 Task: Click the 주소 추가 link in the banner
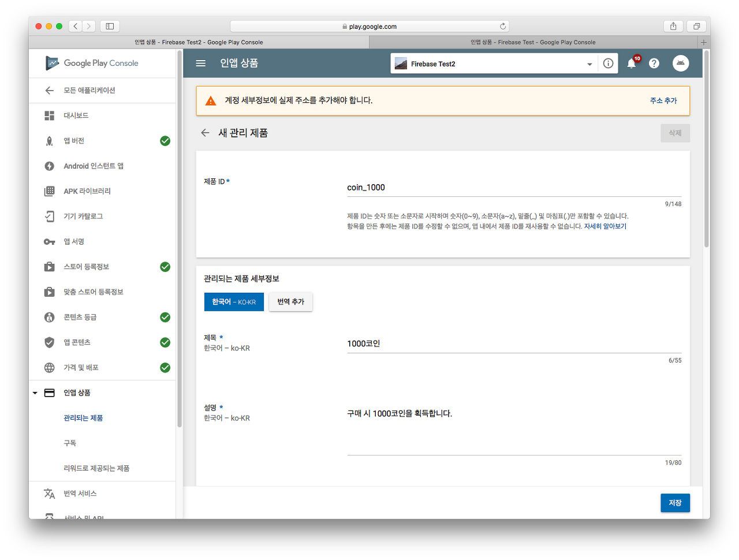pyautogui.click(x=663, y=100)
